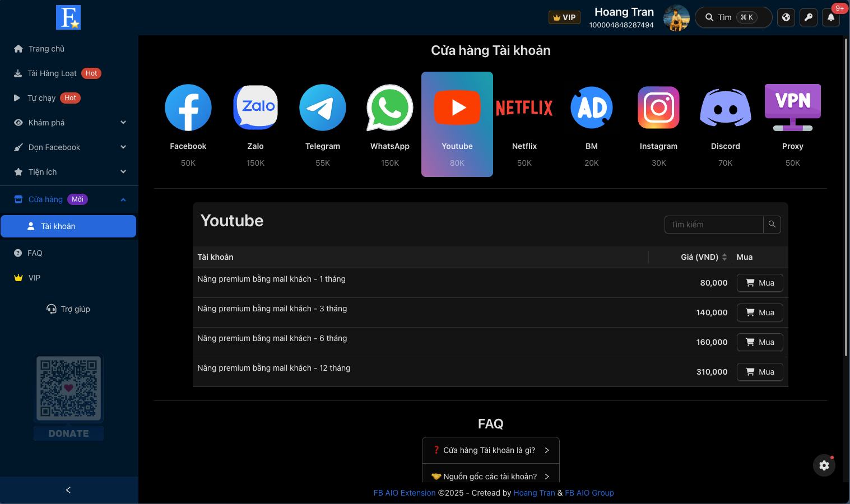850x504 pixels.
Task: Open the VPN Proxy category
Action: pos(793,124)
